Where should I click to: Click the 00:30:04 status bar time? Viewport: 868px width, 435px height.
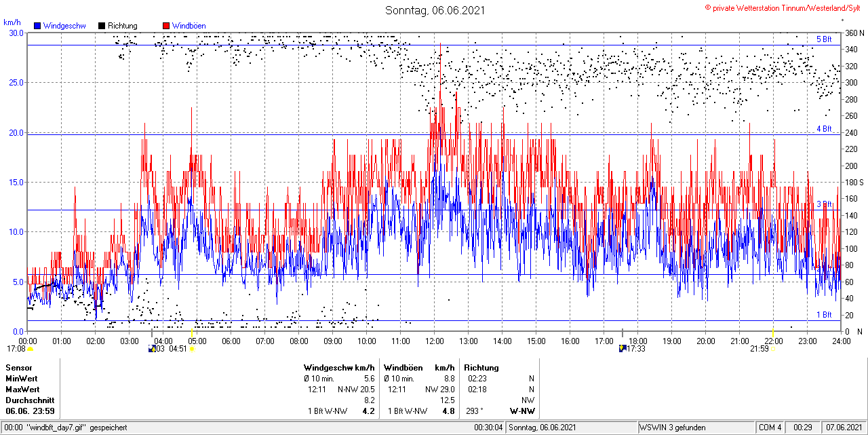pyautogui.click(x=488, y=428)
